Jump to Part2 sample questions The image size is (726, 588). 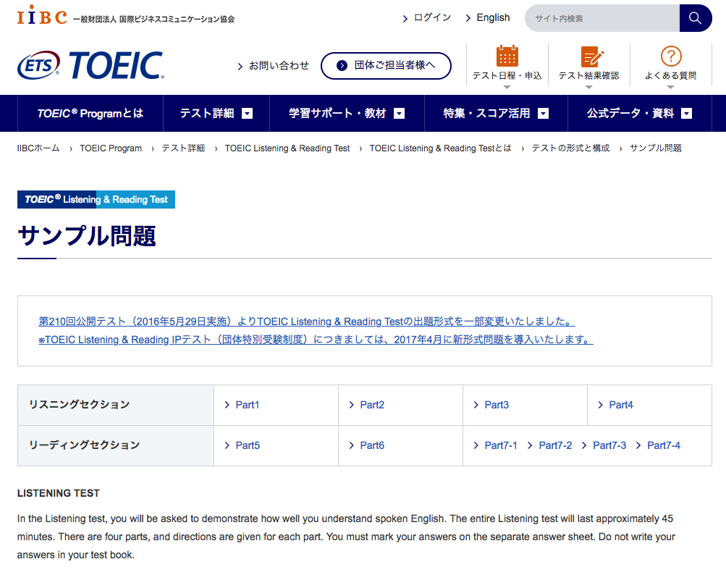[372, 405]
